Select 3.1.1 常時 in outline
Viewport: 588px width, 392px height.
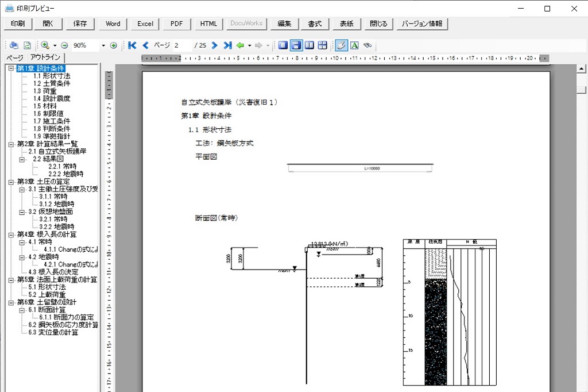click(53, 197)
